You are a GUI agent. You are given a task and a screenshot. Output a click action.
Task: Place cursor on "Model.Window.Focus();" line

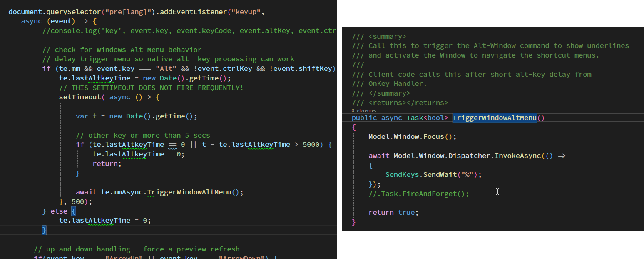point(413,137)
